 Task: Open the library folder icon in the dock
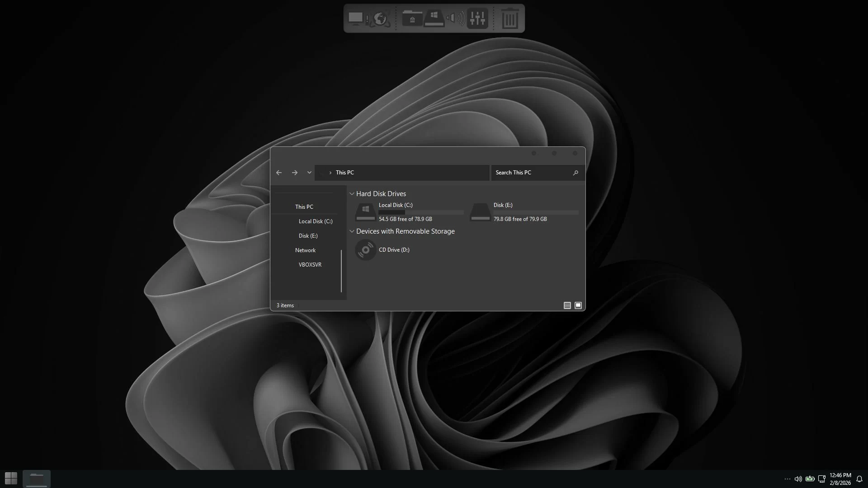[x=412, y=19]
